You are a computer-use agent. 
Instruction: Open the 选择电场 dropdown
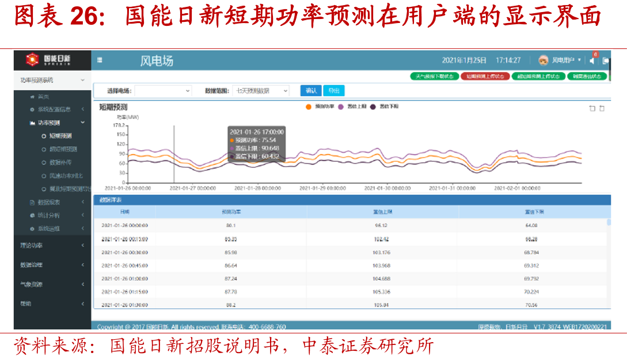tap(163, 91)
